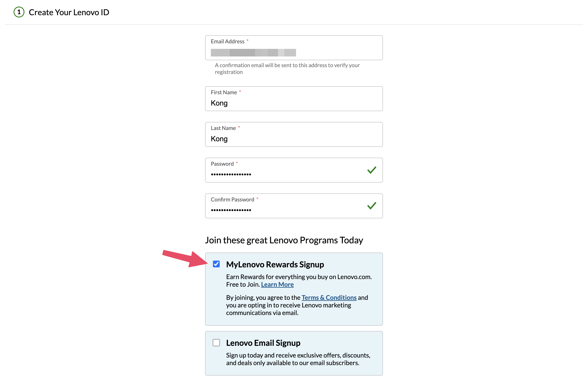Click the red asterisk beside Email Address
Screen dimensions: 588x384
247,41
